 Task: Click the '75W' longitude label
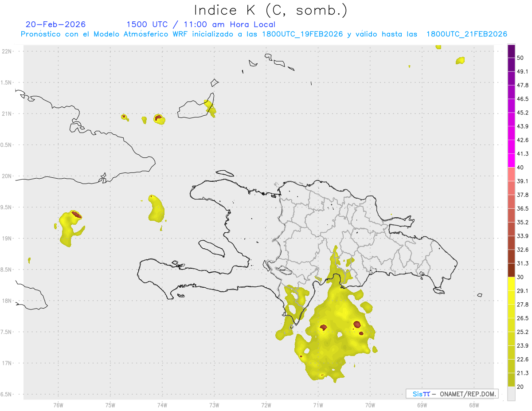(110, 405)
